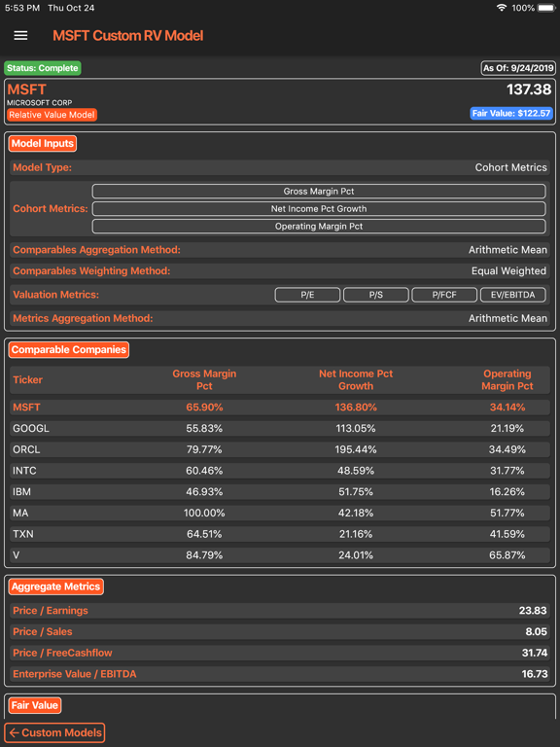
Task: Select the GOOGL ticker row
Action: point(280,428)
